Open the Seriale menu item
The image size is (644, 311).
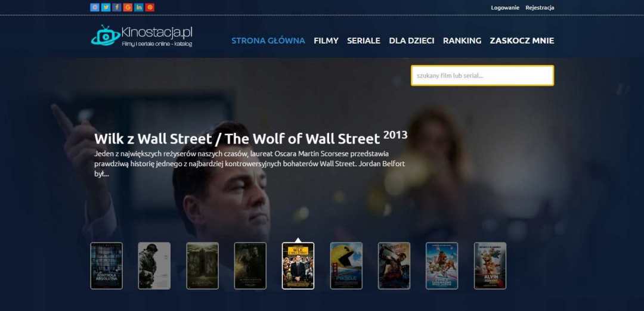pos(364,41)
